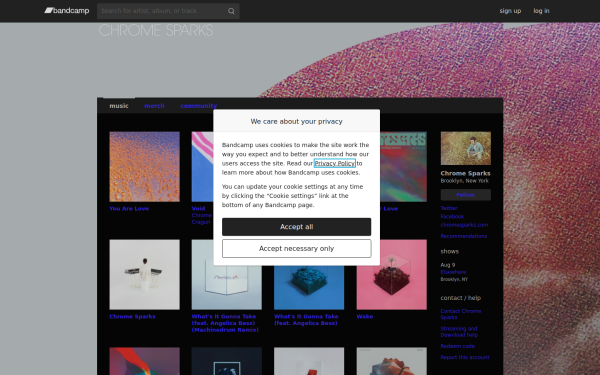Screen dimensions: 600x375
Task: Open What's It Gonna Take (feat. Angelica Bess) link
Action: (306, 320)
